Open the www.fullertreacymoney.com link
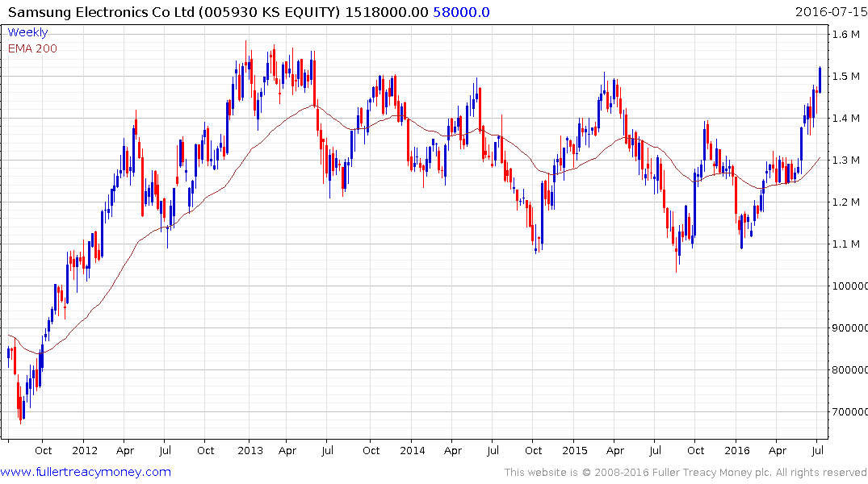The image size is (868, 484). [x=86, y=472]
